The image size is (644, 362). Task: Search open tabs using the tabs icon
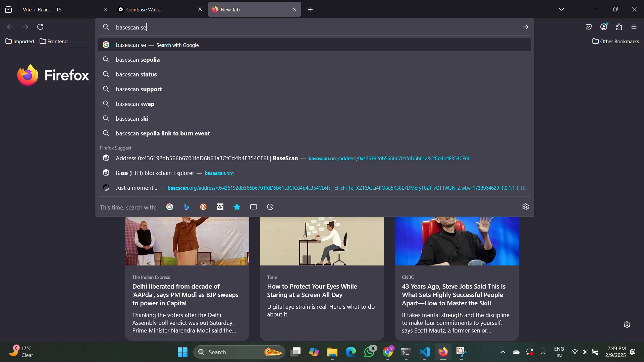click(x=254, y=207)
